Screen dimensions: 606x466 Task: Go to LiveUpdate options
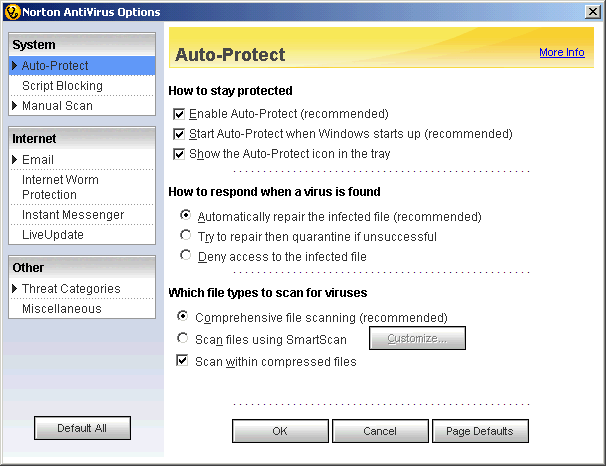(x=53, y=235)
